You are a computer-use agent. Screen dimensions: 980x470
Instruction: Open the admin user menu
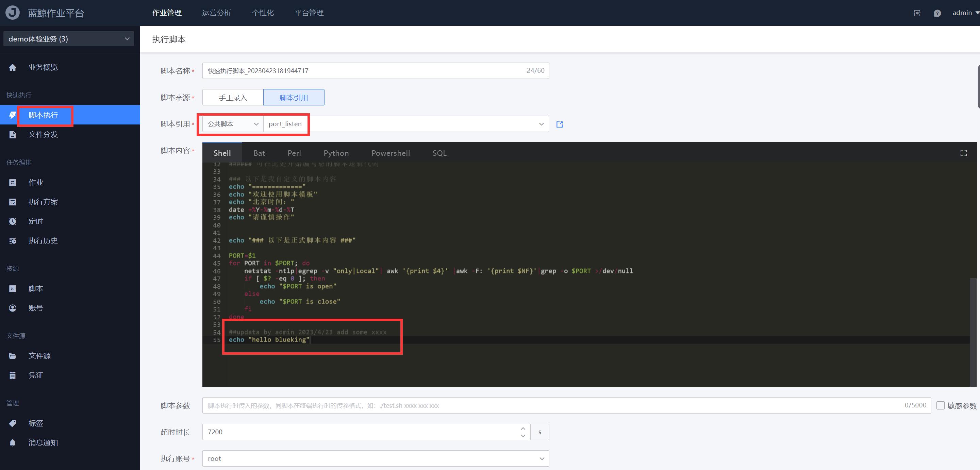pyautogui.click(x=966, y=13)
